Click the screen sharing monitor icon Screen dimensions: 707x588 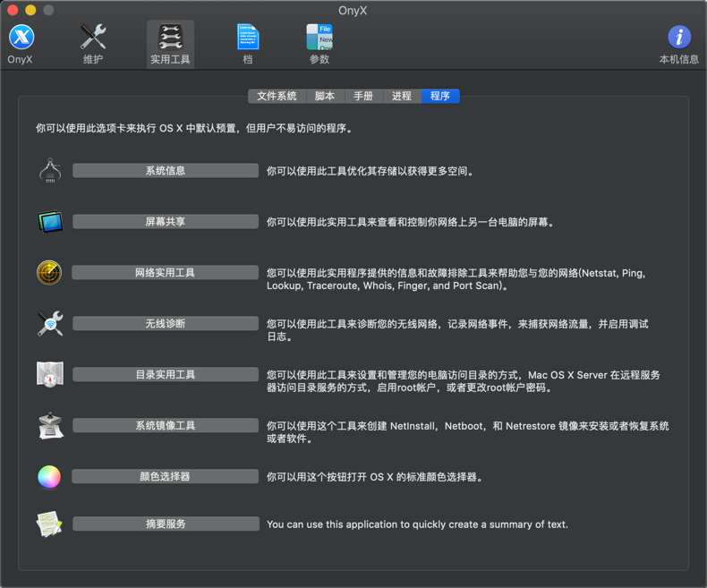[x=49, y=221]
